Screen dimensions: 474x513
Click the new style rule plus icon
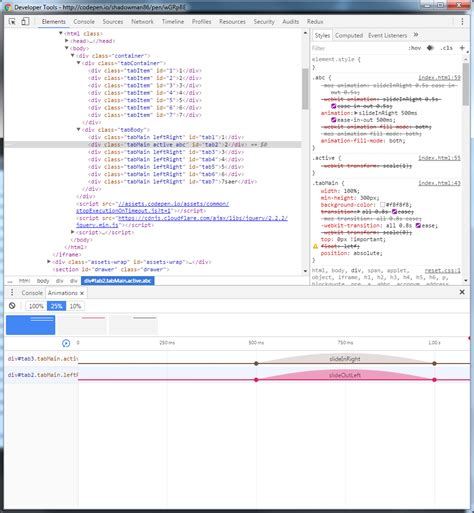[462, 48]
